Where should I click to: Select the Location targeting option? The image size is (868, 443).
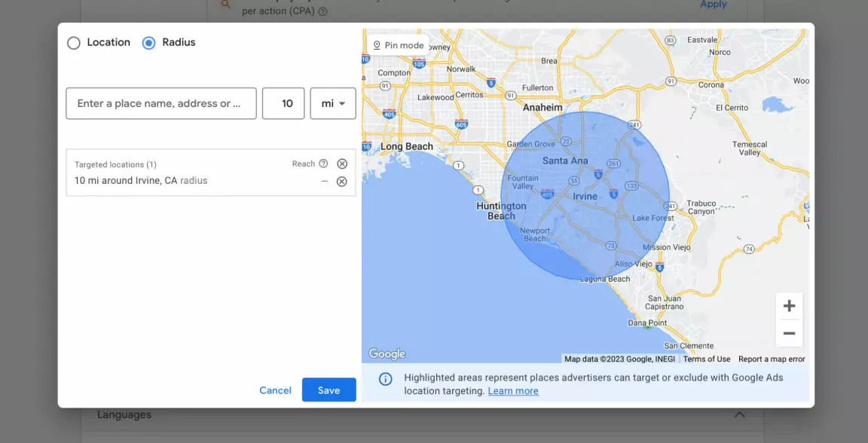coord(74,43)
